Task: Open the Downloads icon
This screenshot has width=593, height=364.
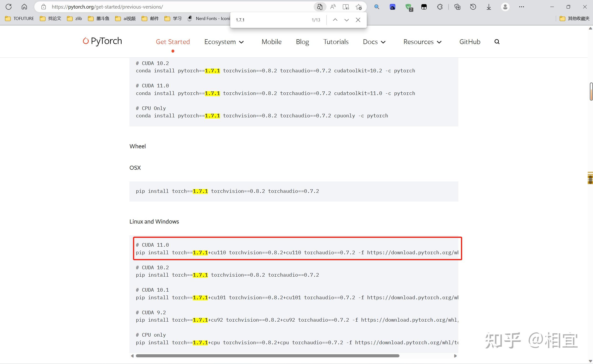Action: point(489,7)
